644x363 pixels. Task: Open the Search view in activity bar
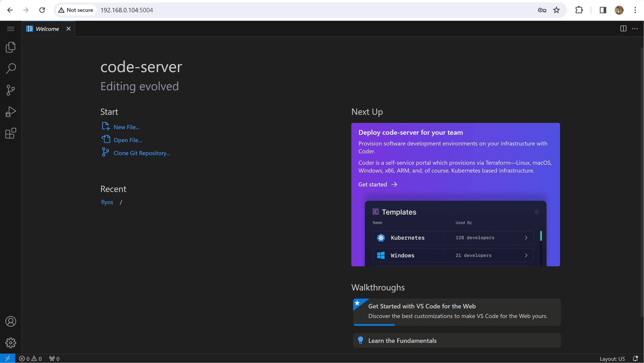pyautogui.click(x=11, y=69)
